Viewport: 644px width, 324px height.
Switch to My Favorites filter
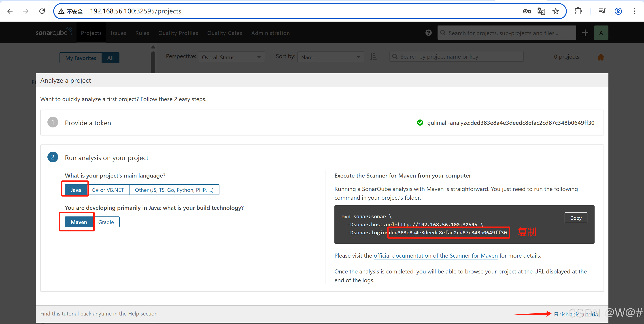pyautogui.click(x=81, y=58)
